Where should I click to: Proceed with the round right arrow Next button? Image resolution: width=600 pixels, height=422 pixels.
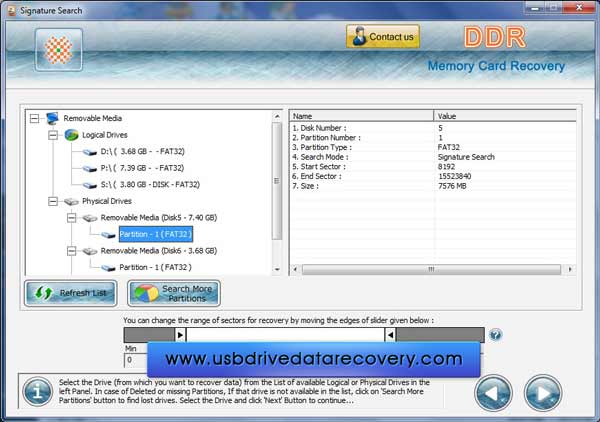click(543, 393)
